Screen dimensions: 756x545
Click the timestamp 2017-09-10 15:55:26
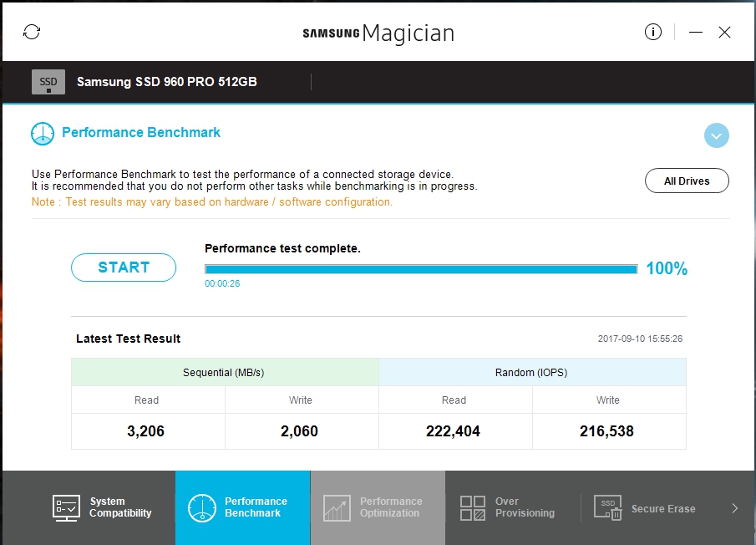pos(640,339)
